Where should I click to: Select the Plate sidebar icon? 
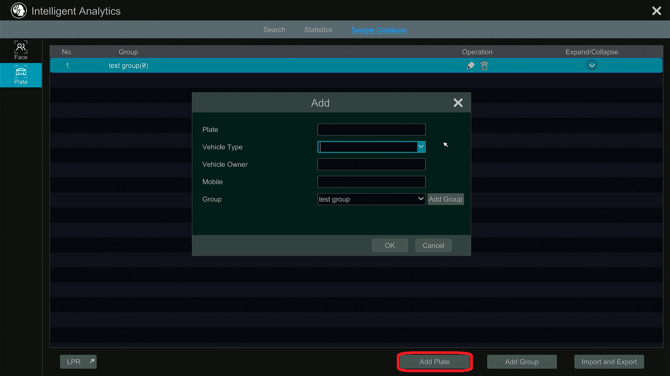point(21,75)
